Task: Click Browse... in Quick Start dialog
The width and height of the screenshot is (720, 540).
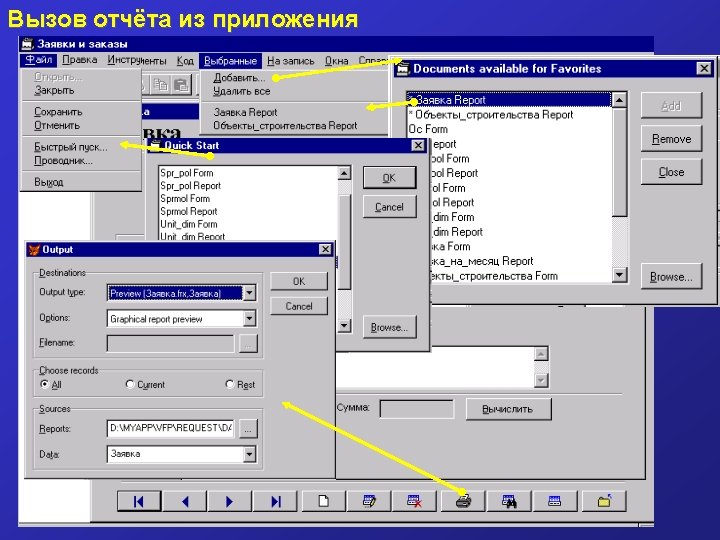Action: pos(389,327)
